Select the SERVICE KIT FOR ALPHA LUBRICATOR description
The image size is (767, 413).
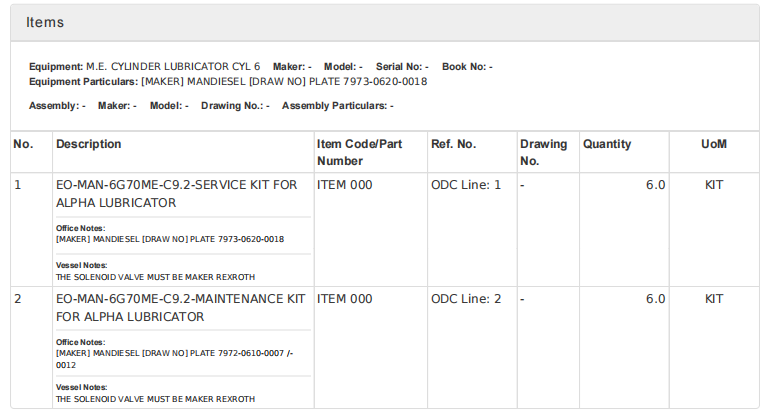(x=177, y=194)
